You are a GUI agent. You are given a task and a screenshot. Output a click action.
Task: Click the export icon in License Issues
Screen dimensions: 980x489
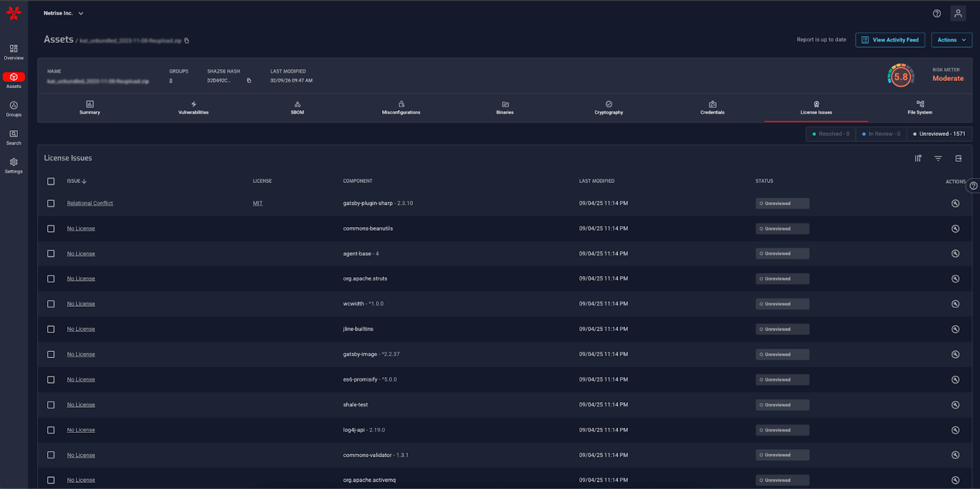coord(959,159)
